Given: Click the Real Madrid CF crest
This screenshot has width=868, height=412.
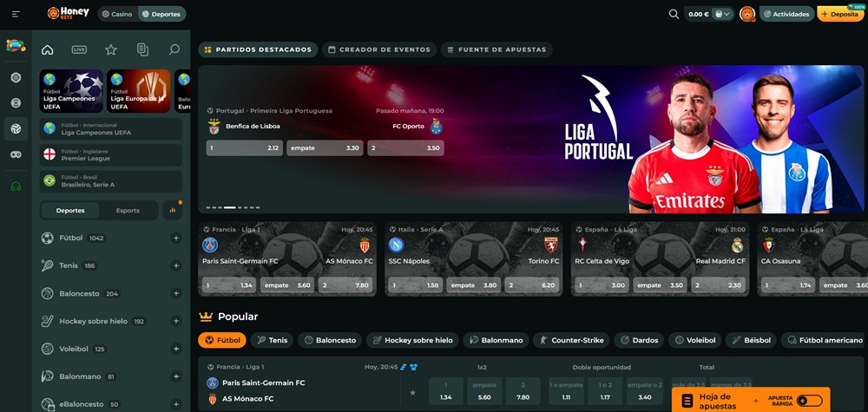Looking at the screenshot, I should click(x=737, y=245).
